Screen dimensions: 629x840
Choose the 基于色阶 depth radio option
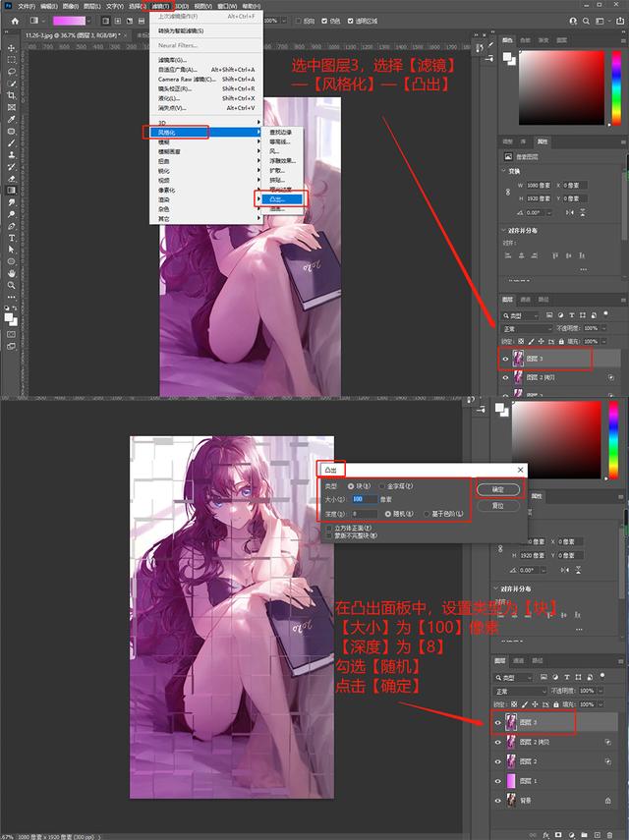tap(426, 513)
